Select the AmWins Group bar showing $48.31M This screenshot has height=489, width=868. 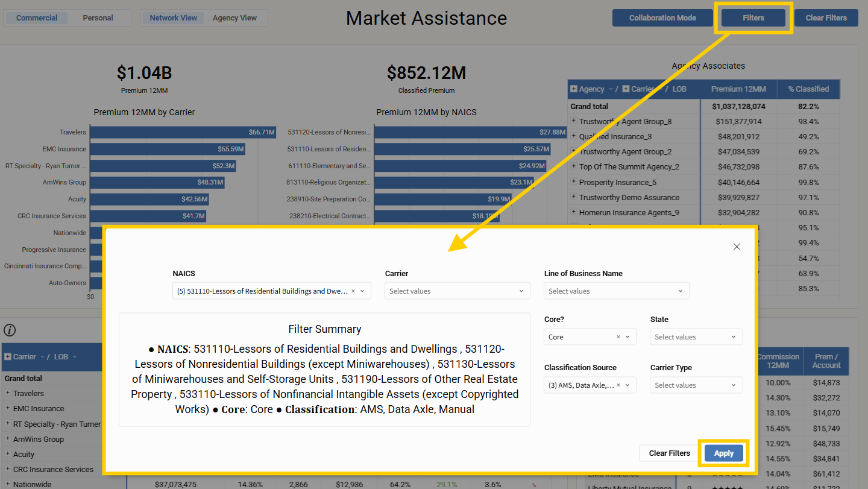(x=157, y=182)
